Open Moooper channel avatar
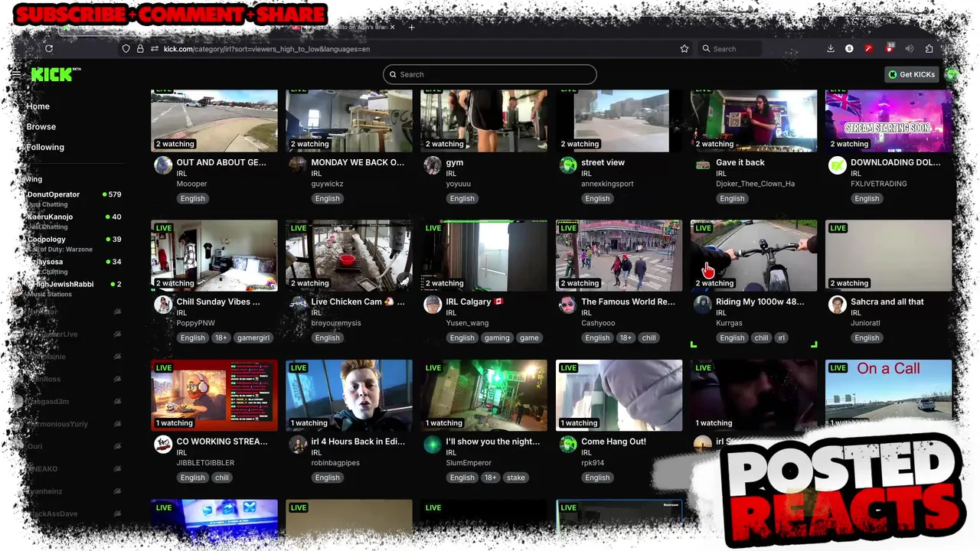Image resolution: width=980 pixels, height=551 pixels. click(x=163, y=165)
